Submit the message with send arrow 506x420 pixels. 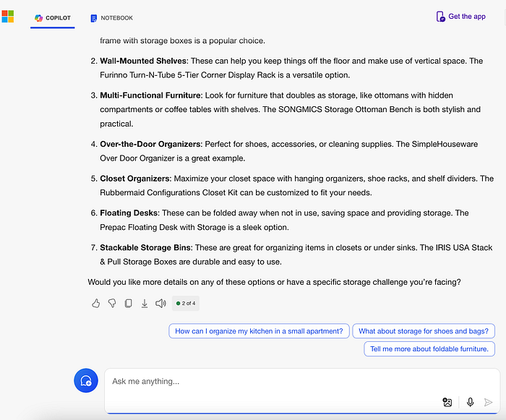click(x=488, y=402)
